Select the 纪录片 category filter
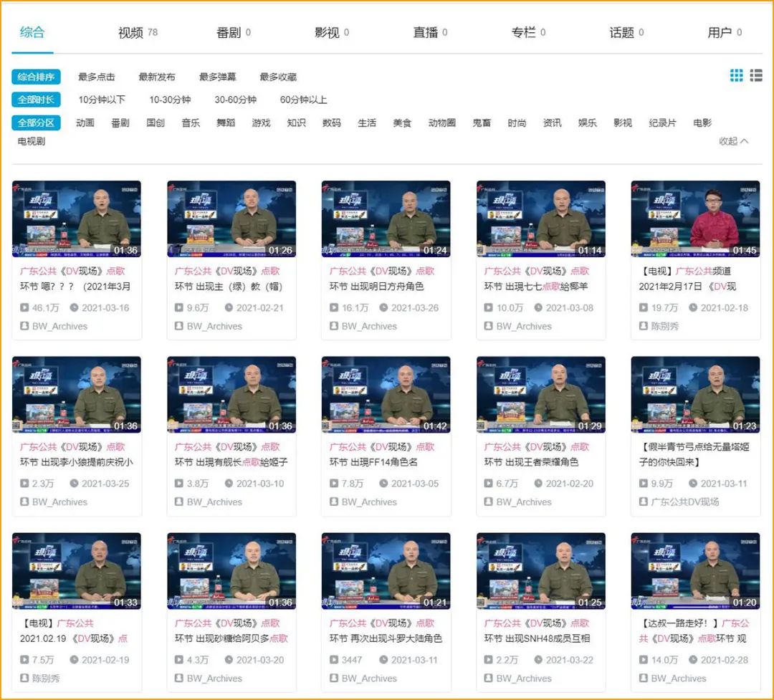The width and height of the screenshot is (774, 700). [x=661, y=123]
